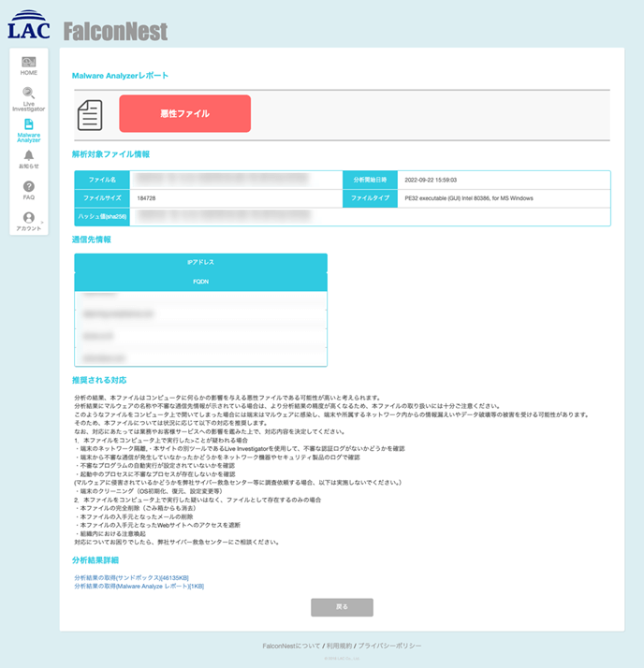Click the FalconNest title logo
This screenshot has width=644, height=668.
tap(115, 32)
